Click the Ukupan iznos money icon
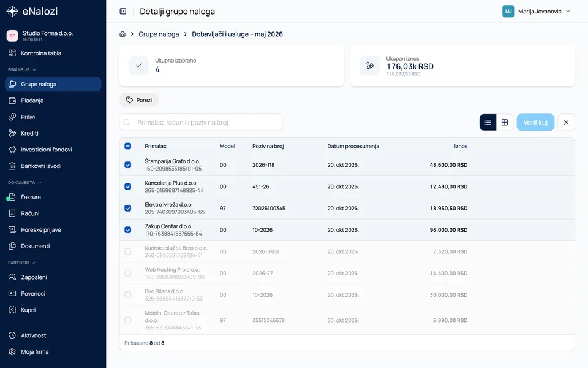588x368 pixels. (x=370, y=66)
